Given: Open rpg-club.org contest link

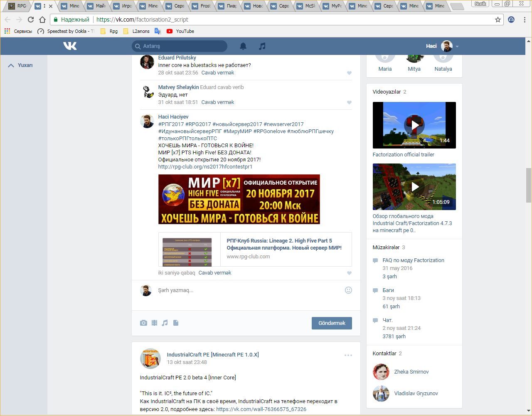Looking at the screenshot, I should point(205,167).
